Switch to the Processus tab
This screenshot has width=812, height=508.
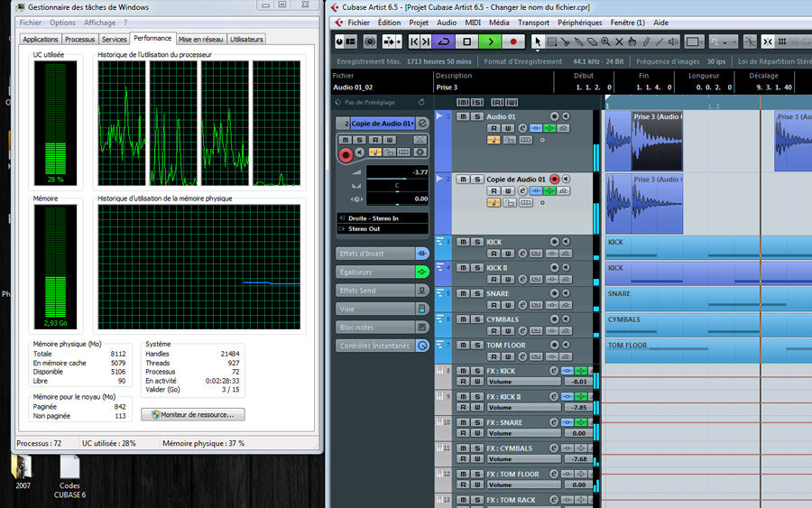(79, 40)
